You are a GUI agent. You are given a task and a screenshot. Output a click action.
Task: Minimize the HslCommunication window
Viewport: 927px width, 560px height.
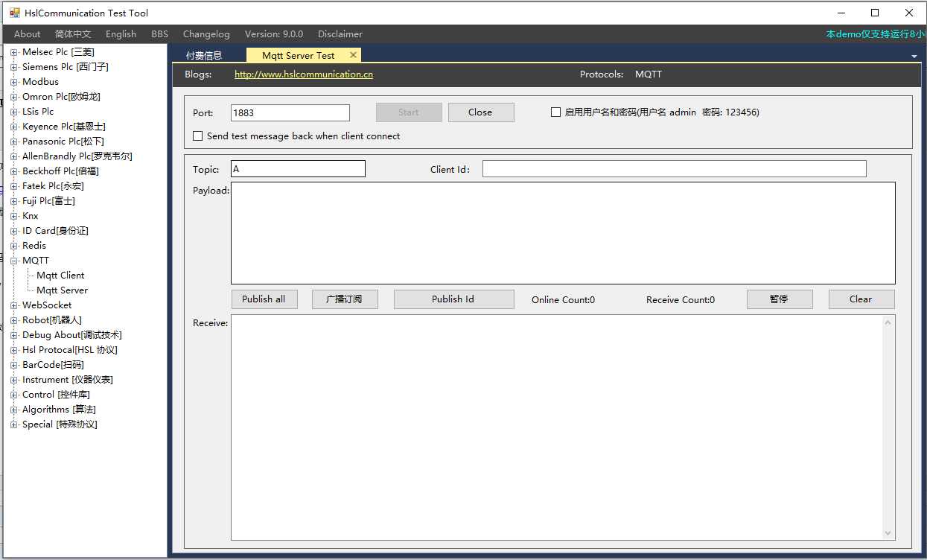pyautogui.click(x=841, y=13)
